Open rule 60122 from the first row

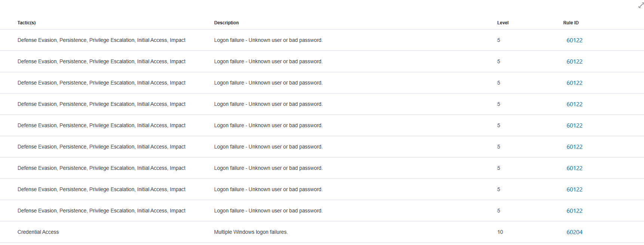(x=574, y=40)
